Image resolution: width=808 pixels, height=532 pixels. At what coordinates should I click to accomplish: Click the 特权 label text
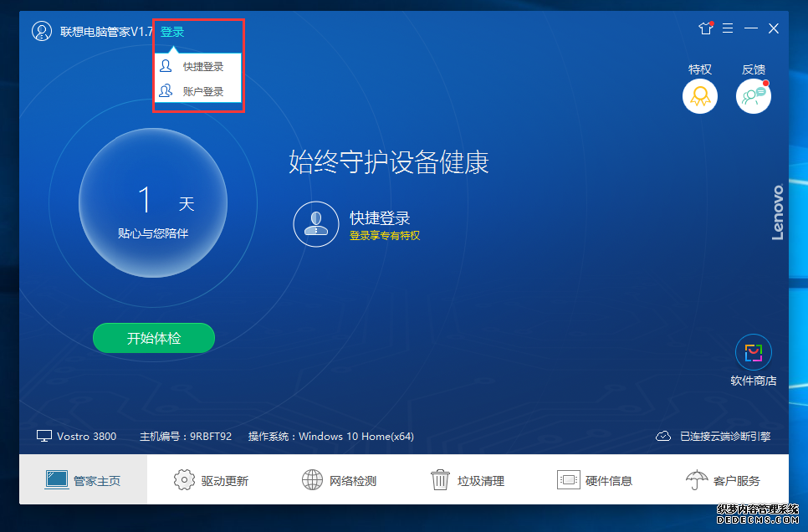click(700, 69)
